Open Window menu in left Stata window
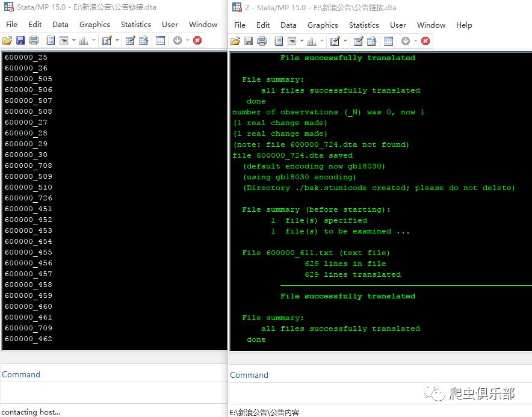The image size is (532, 417). click(203, 25)
